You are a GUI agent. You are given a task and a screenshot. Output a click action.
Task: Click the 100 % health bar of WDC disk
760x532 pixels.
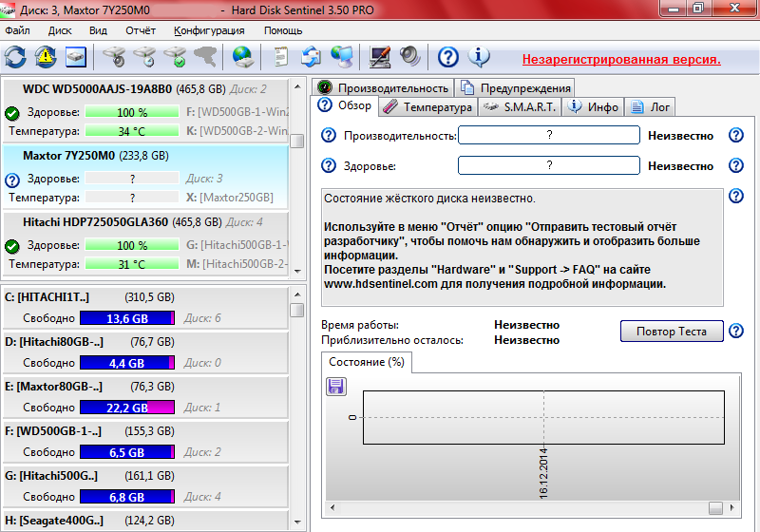(x=132, y=112)
